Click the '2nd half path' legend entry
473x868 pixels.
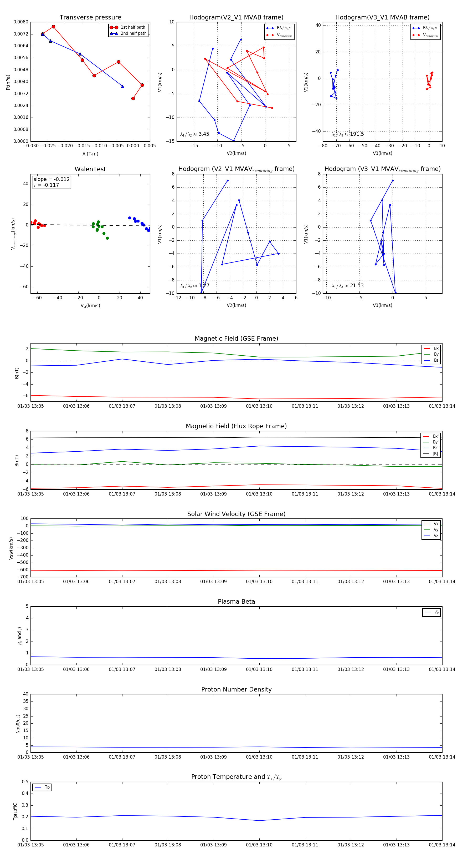[128, 33]
